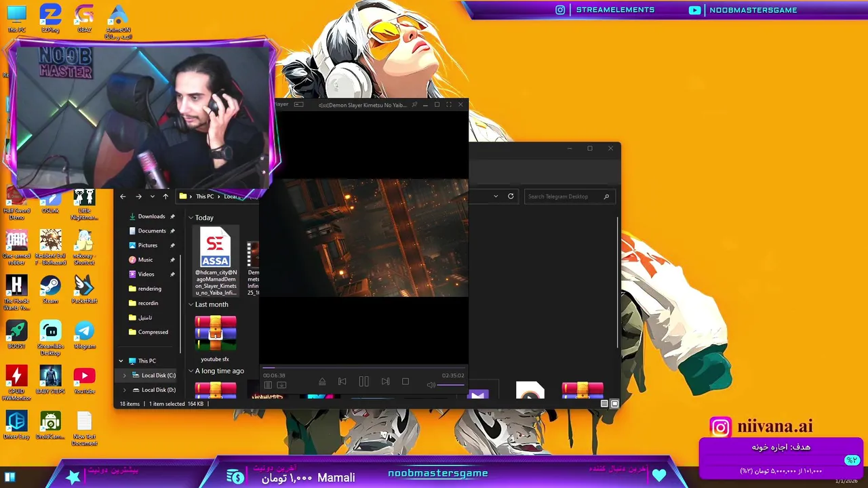Open One-armed robber desktop shortcut

click(x=16, y=248)
